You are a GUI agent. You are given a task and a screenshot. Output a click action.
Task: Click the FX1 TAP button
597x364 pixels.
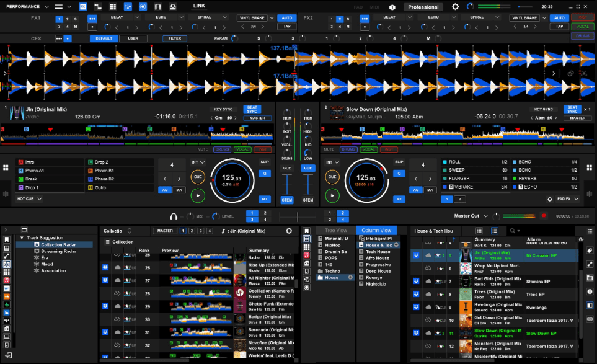click(x=286, y=27)
